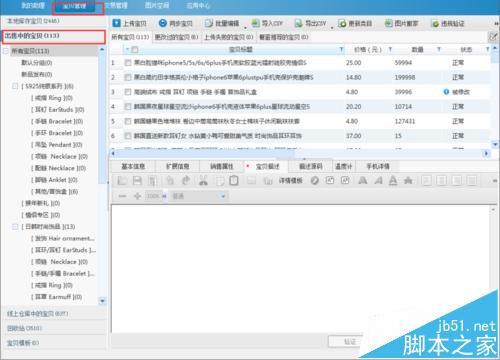500x360 pixels.
Task: Open the 本地库存宝贝 section in left panel
Action: [x=53, y=21]
